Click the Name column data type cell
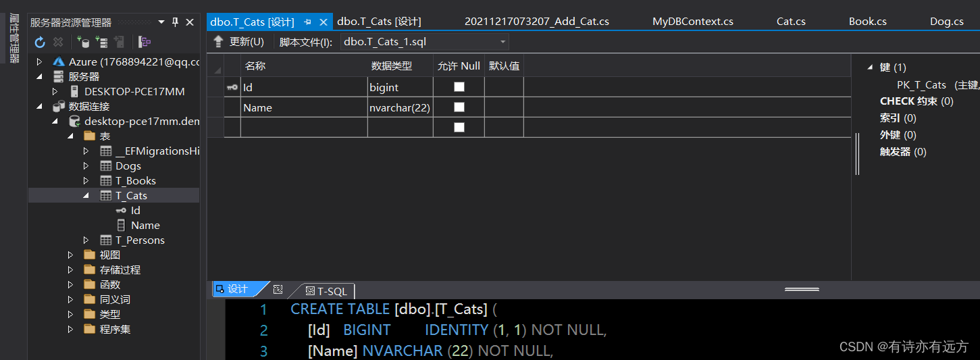980x360 pixels. 400,107
